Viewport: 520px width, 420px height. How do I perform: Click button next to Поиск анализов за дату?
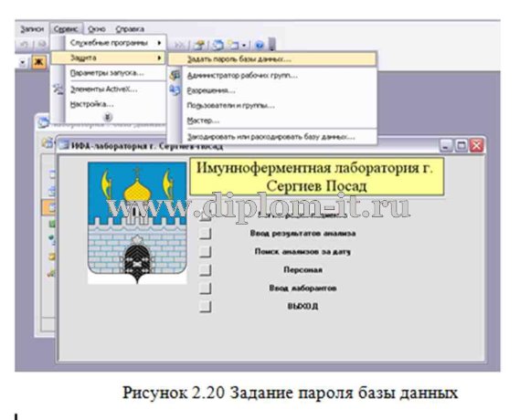pos(206,251)
